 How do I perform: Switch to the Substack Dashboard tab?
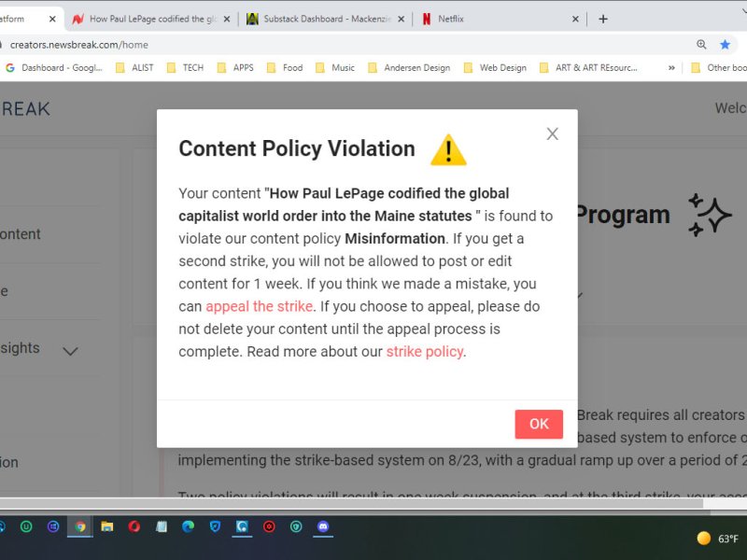pos(326,19)
